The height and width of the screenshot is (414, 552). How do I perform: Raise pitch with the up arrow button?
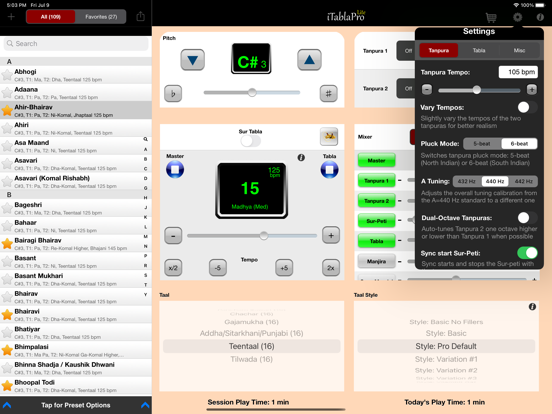pyautogui.click(x=309, y=60)
